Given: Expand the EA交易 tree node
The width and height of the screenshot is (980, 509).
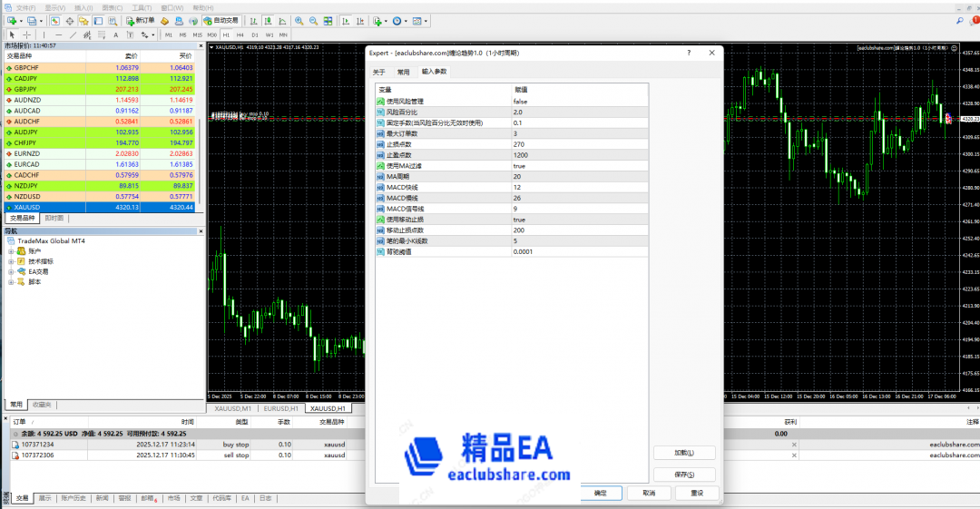Looking at the screenshot, I should [x=11, y=271].
